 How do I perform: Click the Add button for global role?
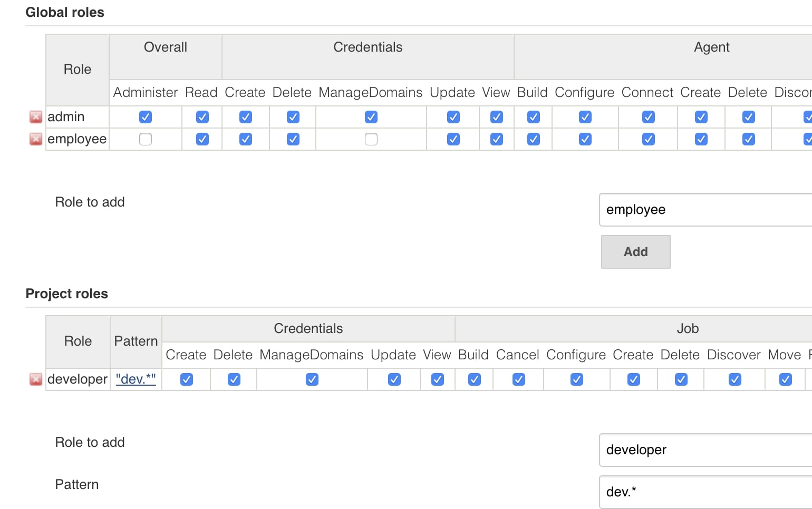point(635,252)
